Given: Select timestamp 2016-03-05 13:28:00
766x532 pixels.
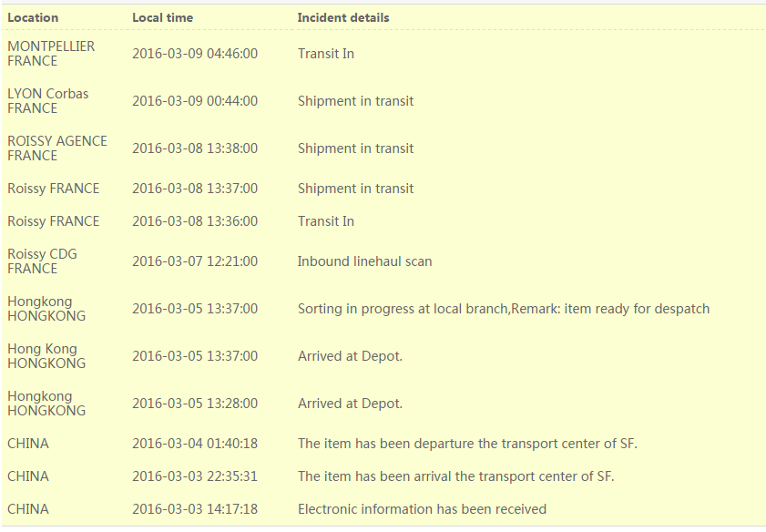Looking at the screenshot, I should click(x=195, y=403).
